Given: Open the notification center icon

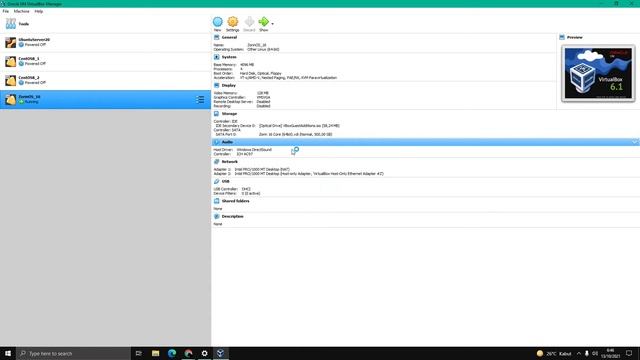Looking at the screenshot, I should pyautogui.click(x=629, y=353).
